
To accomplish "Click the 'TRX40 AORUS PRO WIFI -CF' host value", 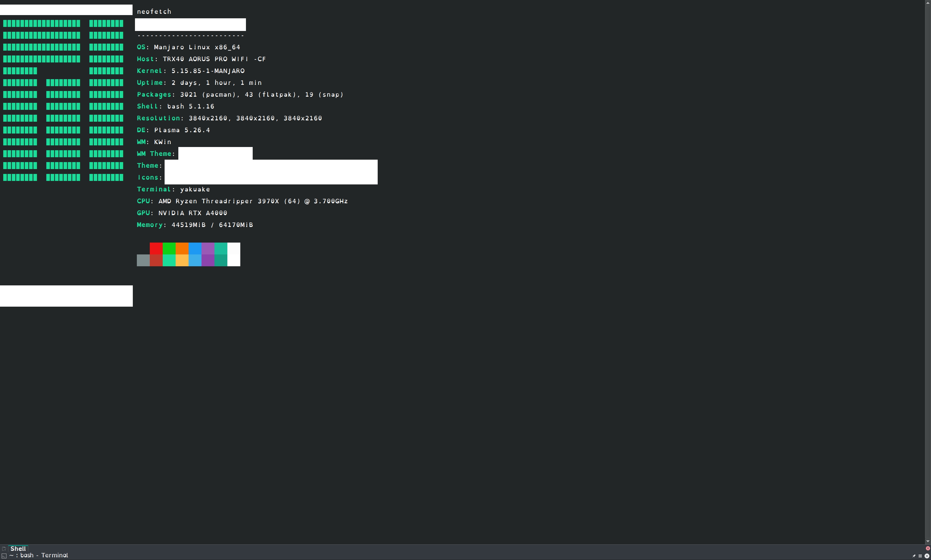I will (214, 59).
